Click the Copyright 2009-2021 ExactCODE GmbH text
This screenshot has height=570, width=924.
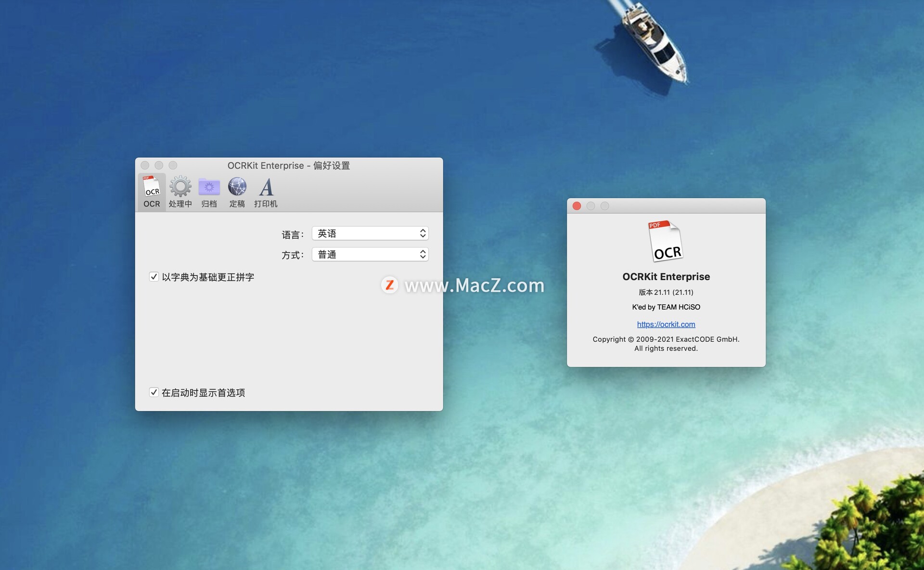[666, 339]
